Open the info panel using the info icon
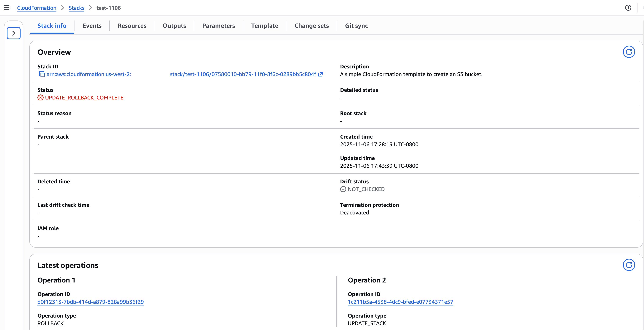This screenshot has width=644, height=330. click(628, 8)
